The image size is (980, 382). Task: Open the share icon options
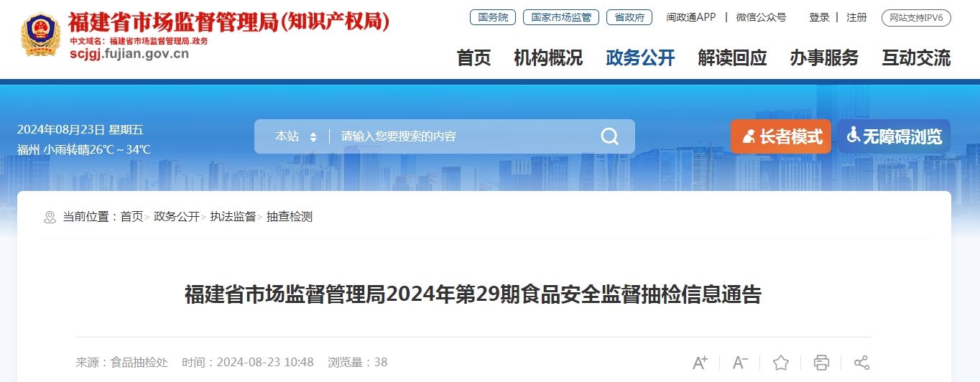[x=861, y=363]
